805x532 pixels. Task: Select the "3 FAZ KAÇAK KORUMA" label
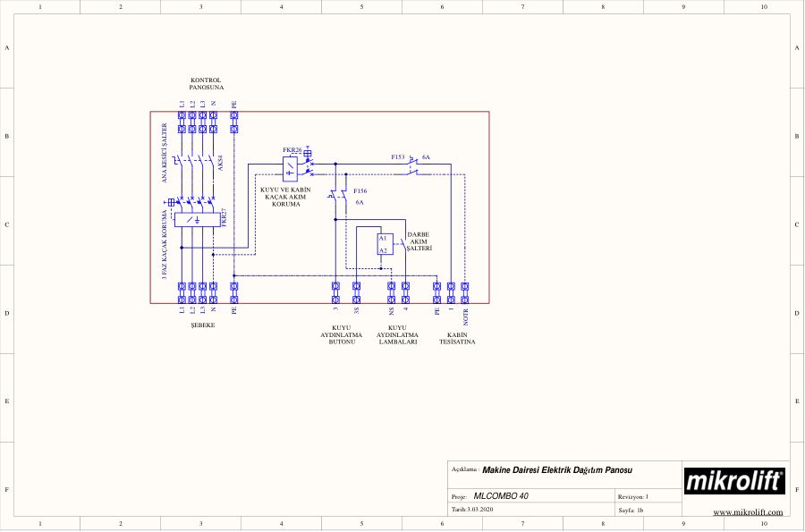coord(165,244)
